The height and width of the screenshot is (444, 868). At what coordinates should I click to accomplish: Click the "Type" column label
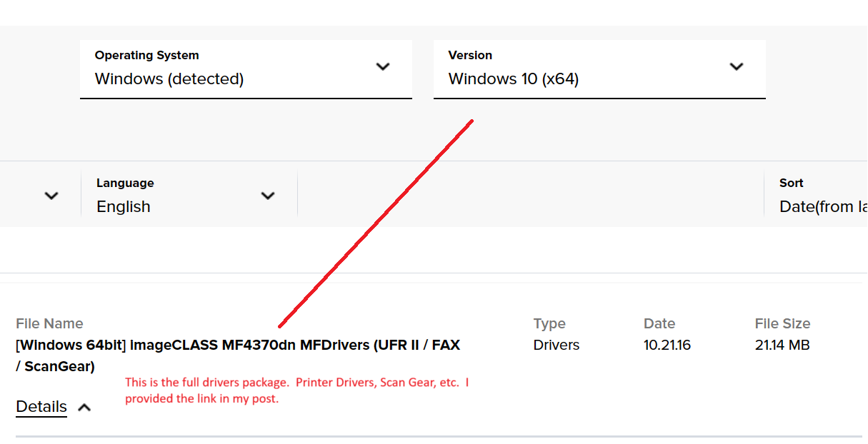point(549,324)
